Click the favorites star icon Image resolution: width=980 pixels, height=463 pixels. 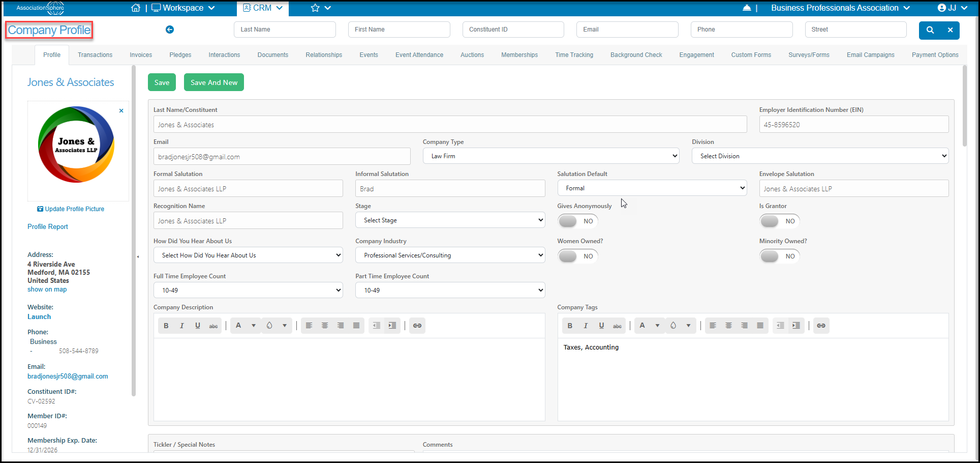point(315,8)
